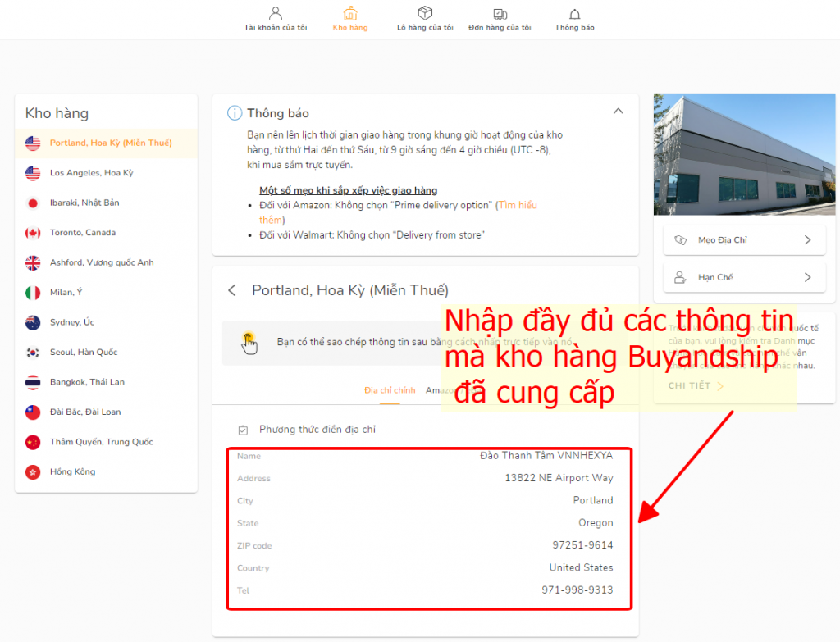Click Thailand flag beside Bangkok
This screenshot has height=642, width=840.
(33, 382)
